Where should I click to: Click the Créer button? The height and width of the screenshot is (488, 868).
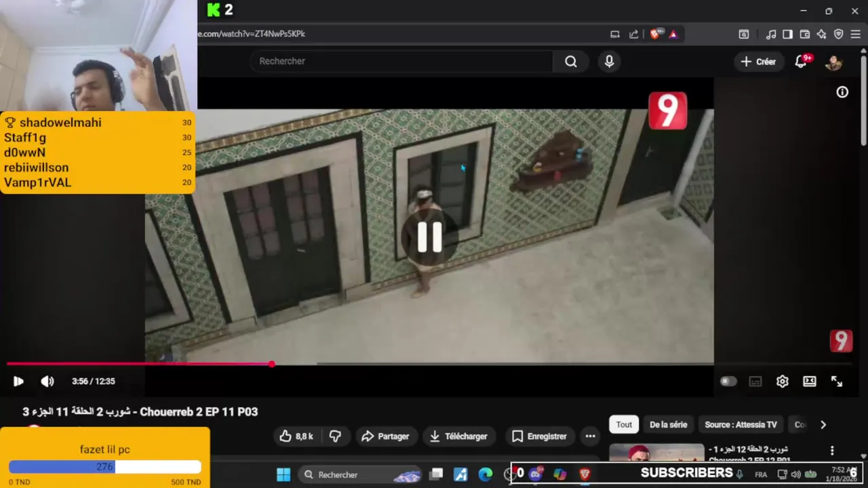(758, 62)
